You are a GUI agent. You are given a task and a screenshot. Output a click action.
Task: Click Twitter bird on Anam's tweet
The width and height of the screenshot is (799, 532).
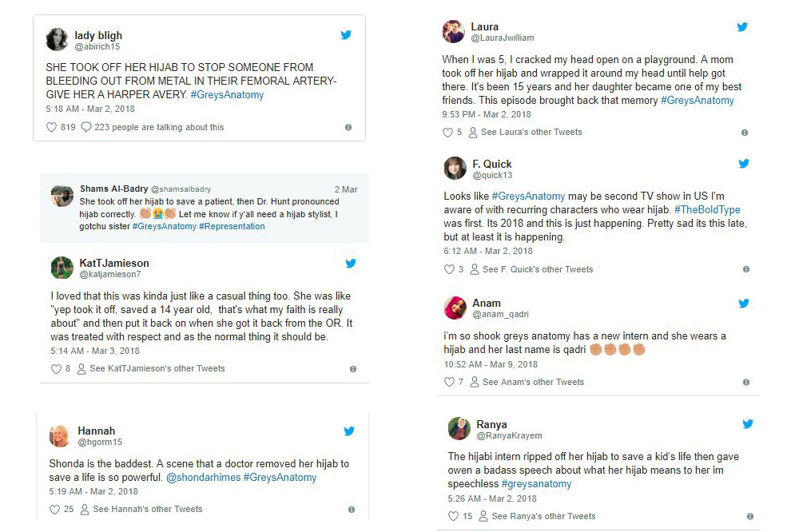[744, 304]
